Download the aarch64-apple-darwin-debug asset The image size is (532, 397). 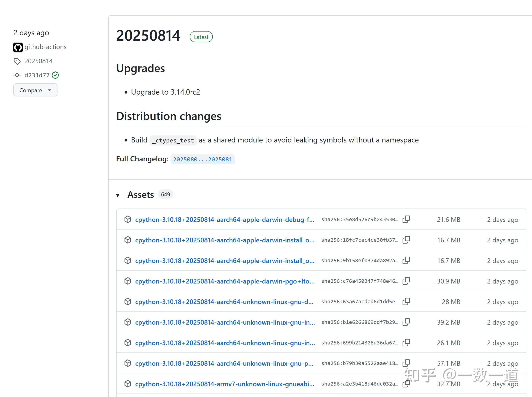pyautogui.click(x=225, y=220)
